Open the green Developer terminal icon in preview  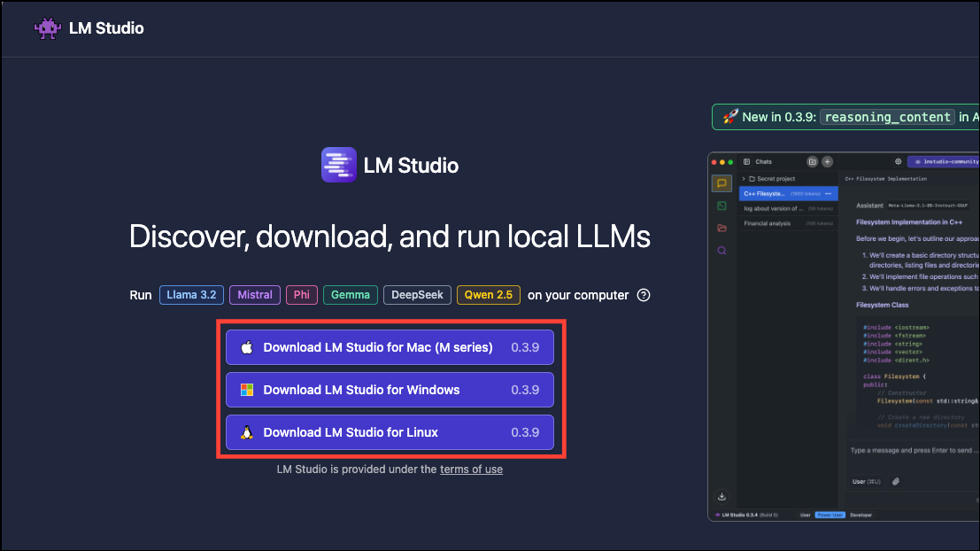pos(721,206)
